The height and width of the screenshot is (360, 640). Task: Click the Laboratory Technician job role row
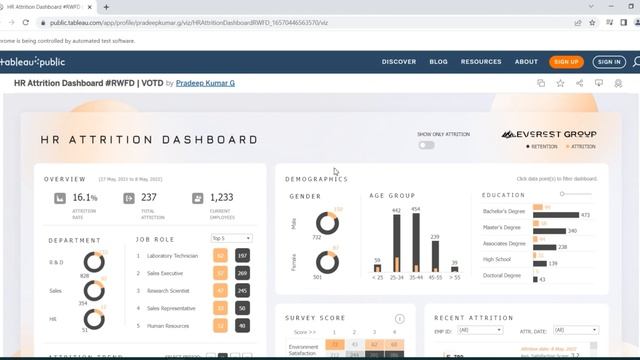tap(193, 256)
